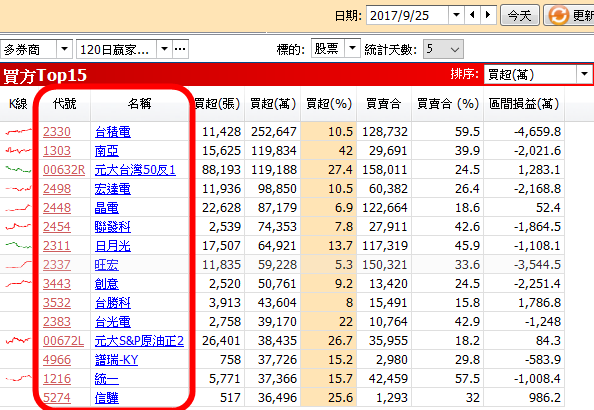Open K-line chart thumbnail for 2448
The image size is (594, 410).
pyautogui.click(x=19, y=207)
